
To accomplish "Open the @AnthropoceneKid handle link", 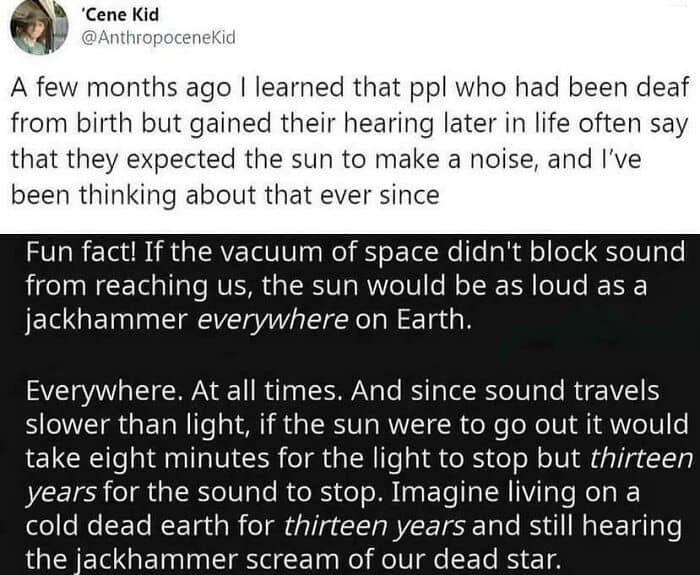I will coord(158,38).
